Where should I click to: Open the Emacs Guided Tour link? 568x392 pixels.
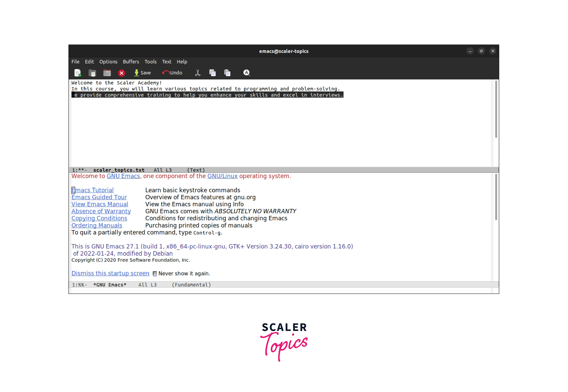99,197
